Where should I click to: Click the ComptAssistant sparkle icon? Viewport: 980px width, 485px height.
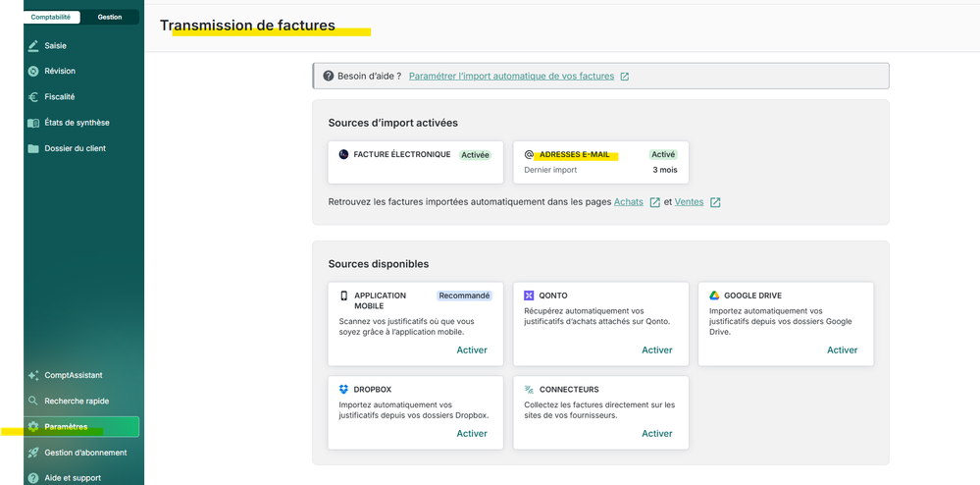(x=33, y=375)
